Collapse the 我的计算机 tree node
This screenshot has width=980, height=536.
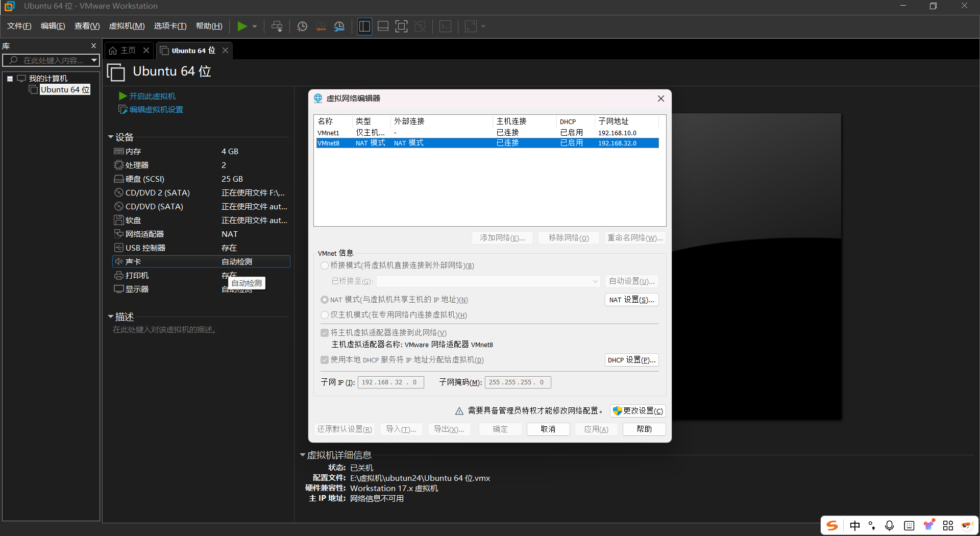tap(10, 79)
